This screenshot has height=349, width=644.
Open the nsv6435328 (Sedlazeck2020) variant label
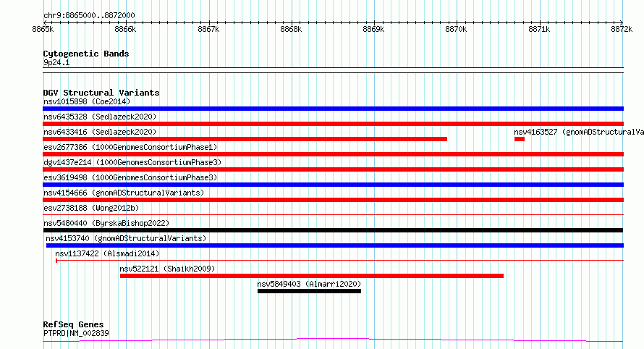tap(100, 117)
